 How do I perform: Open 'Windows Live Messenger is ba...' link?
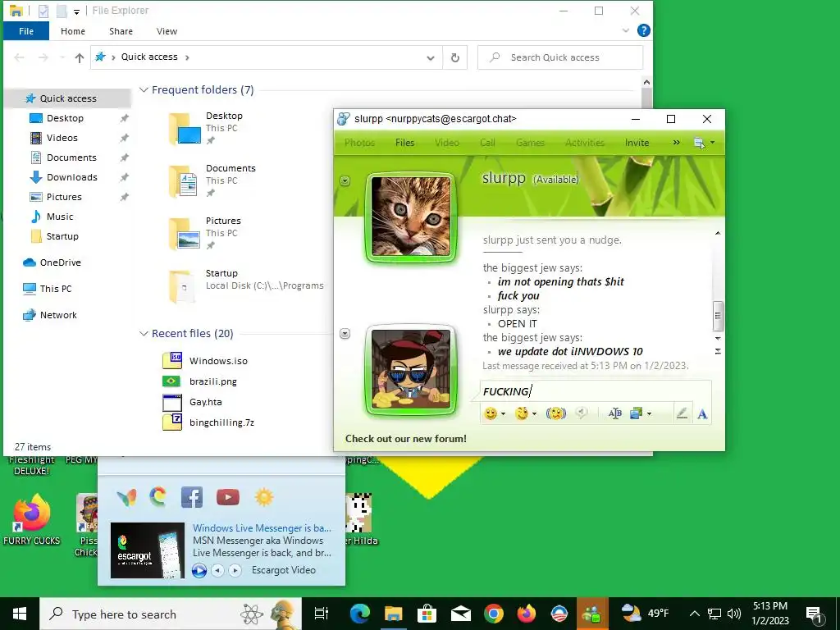click(262, 528)
